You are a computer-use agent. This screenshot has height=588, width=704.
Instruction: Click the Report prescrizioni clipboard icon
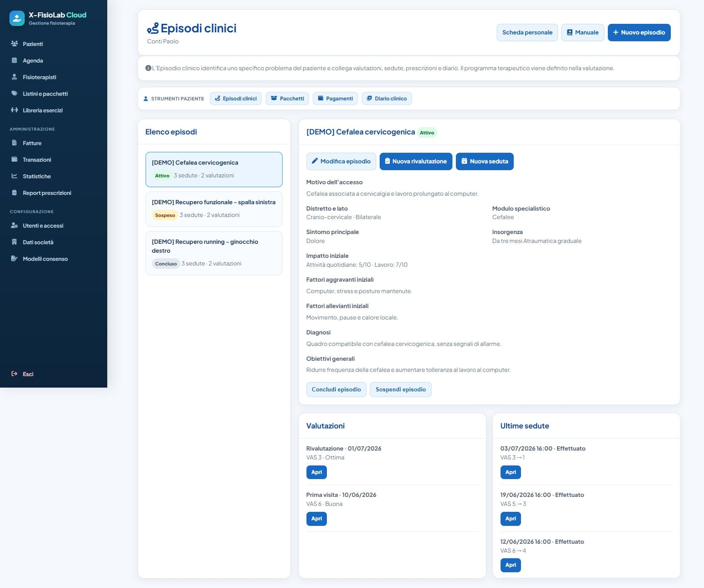(14, 193)
